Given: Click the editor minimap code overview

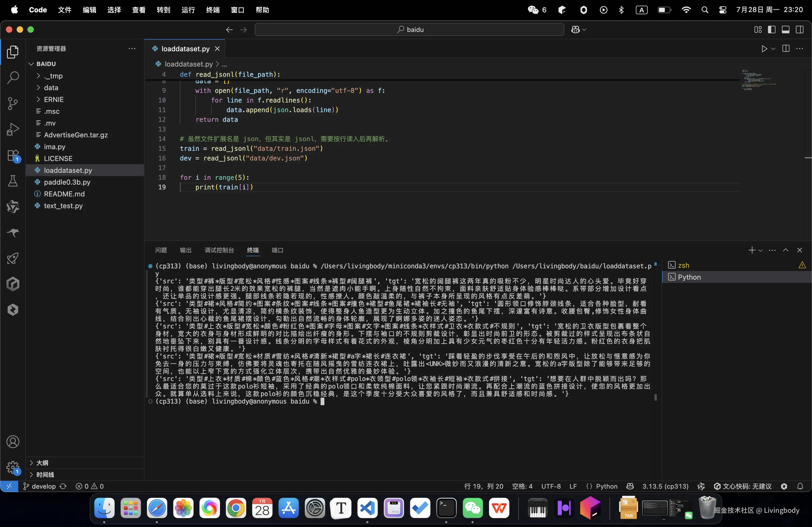Looking at the screenshot, I should coord(759,80).
